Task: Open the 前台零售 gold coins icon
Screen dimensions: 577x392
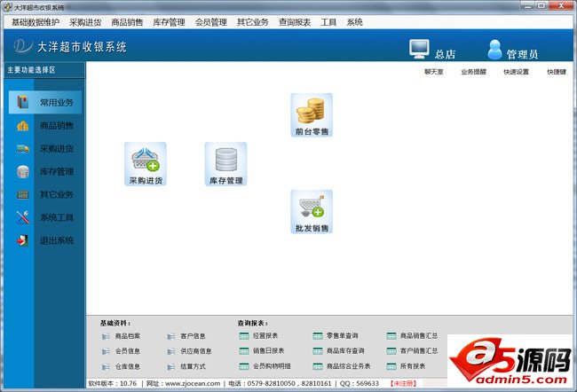Action: (312, 115)
